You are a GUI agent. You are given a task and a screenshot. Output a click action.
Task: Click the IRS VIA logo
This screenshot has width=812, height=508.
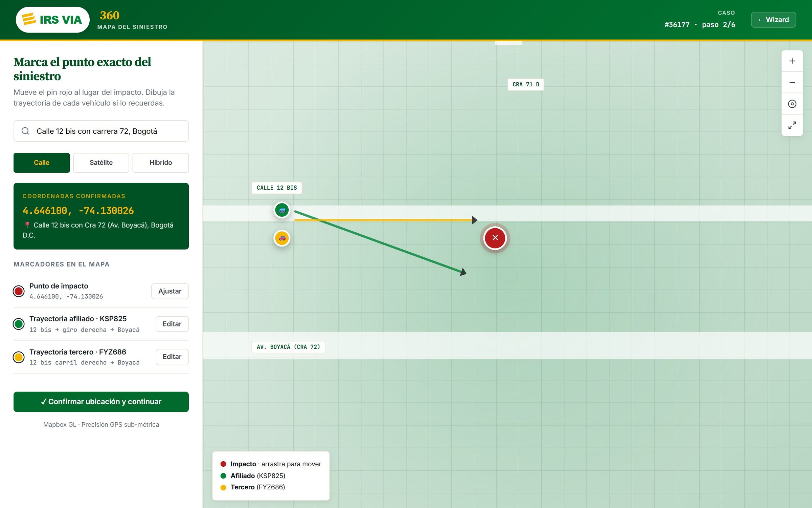pos(53,20)
